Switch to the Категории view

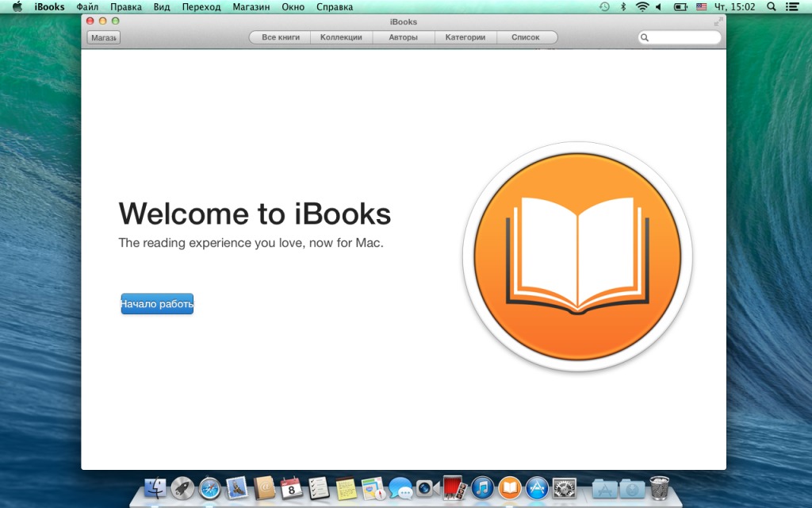click(x=465, y=37)
